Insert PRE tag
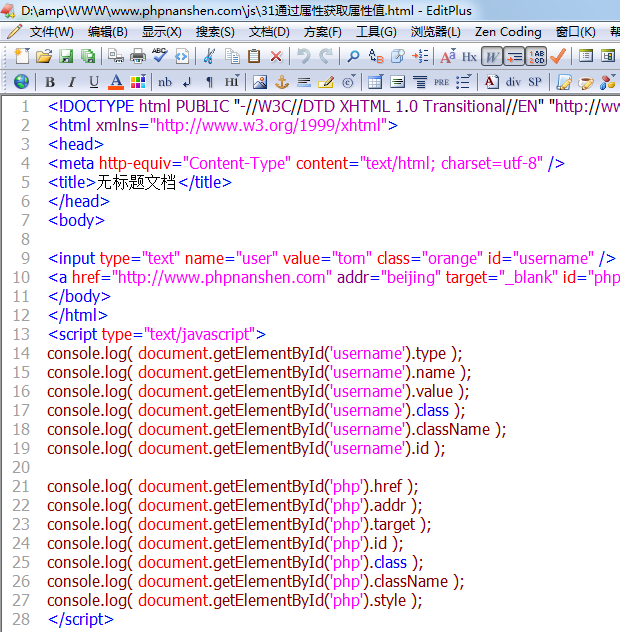 441,82
